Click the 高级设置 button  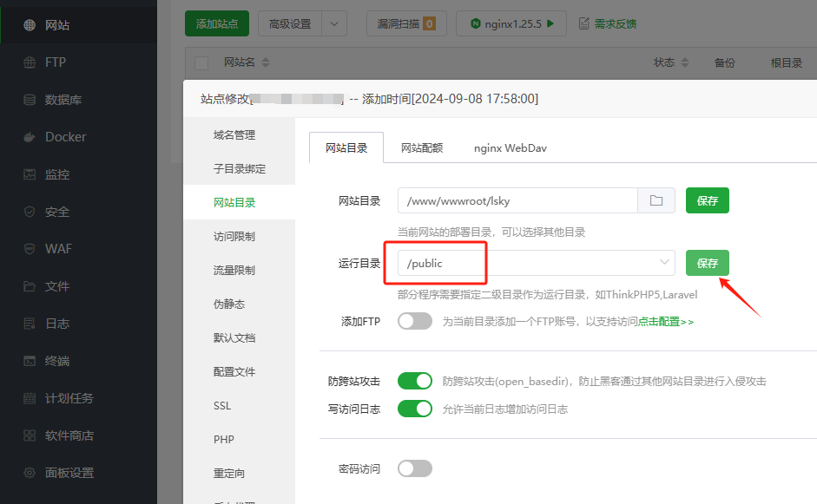point(290,24)
